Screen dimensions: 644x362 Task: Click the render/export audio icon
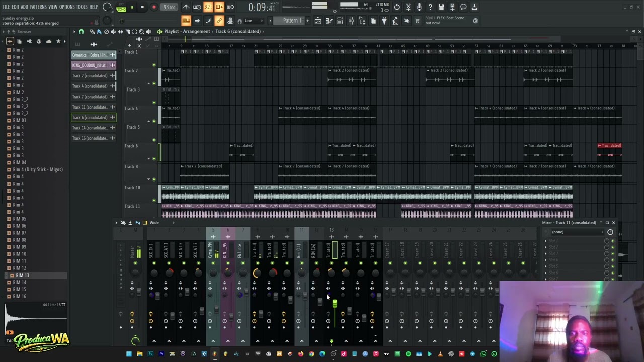coord(452,7)
